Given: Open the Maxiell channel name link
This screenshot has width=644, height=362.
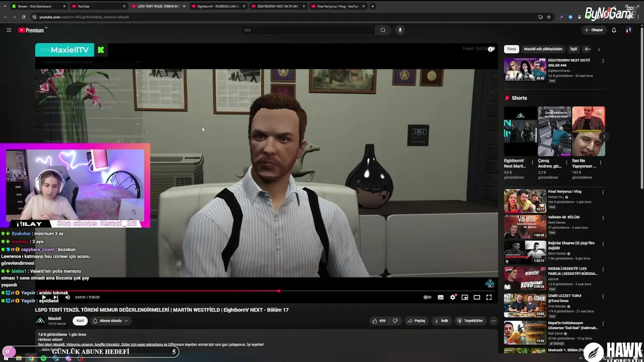Looking at the screenshot, I should coord(54,318).
